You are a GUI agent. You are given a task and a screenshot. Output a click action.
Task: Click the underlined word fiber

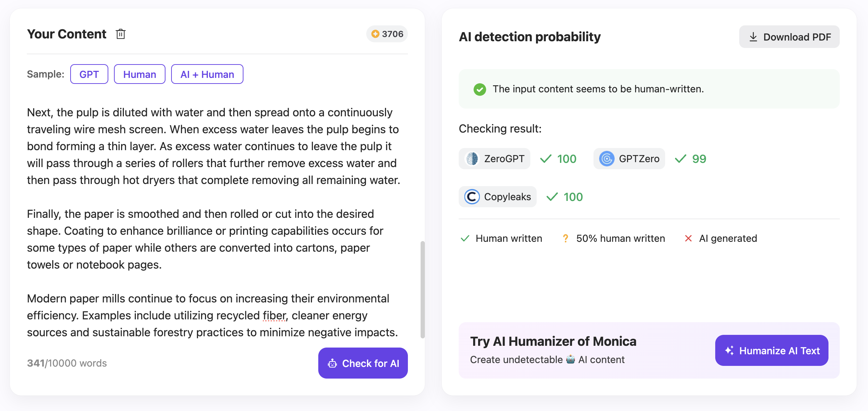click(x=275, y=315)
